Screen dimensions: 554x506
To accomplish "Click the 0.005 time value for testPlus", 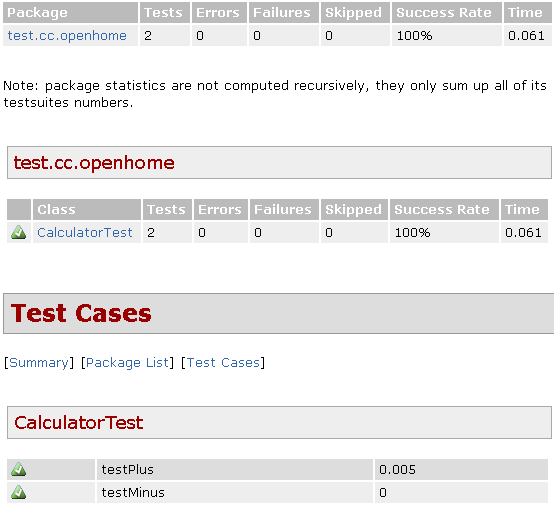I will [x=397, y=469].
